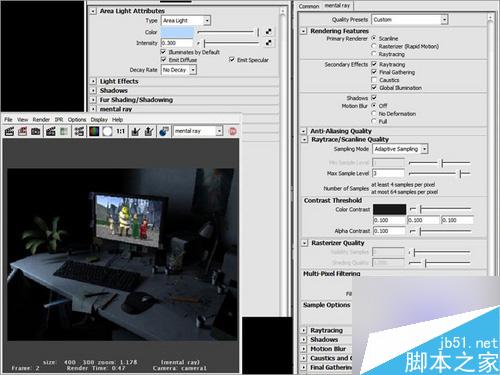
Task: Select Scanline as Primary Renderer
Action: pyautogui.click(x=374, y=38)
